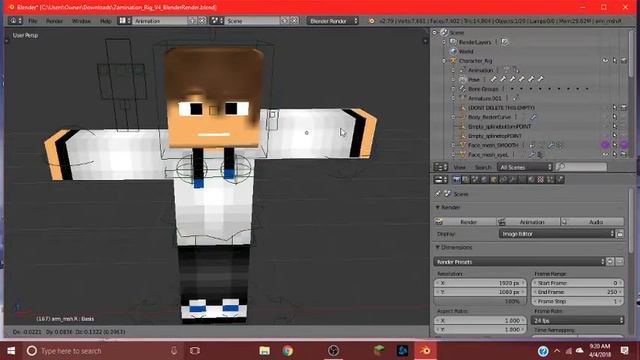The image size is (640, 360).
Task: Toggle selectability of DONT DELETE THIS EMPTY
Action: coord(615,108)
